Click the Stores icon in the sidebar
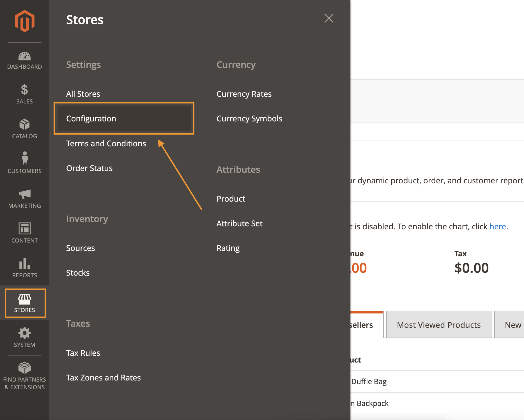This screenshot has height=420, width=524. [25, 303]
